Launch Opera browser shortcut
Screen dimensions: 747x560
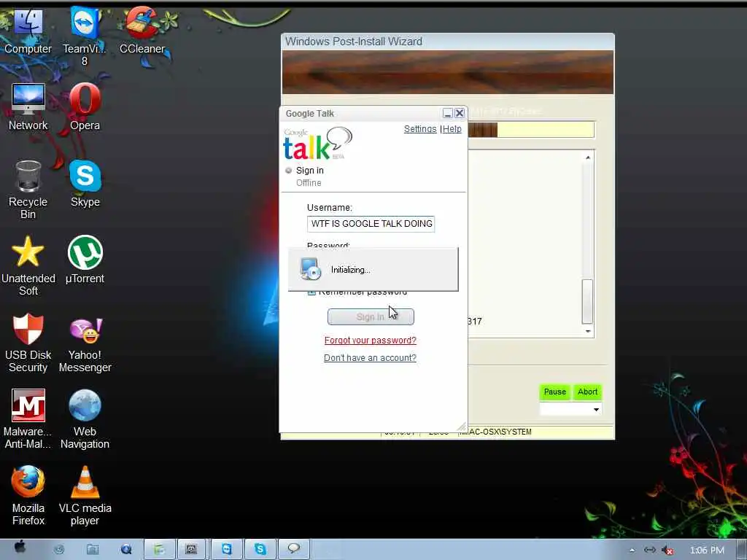85,108
